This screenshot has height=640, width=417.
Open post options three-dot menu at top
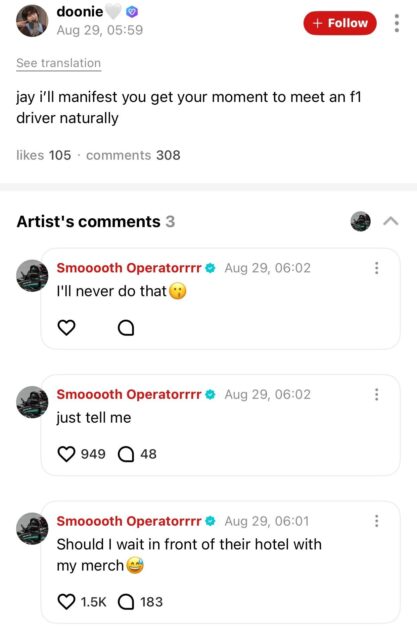pyautogui.click(x=397, y=23)
